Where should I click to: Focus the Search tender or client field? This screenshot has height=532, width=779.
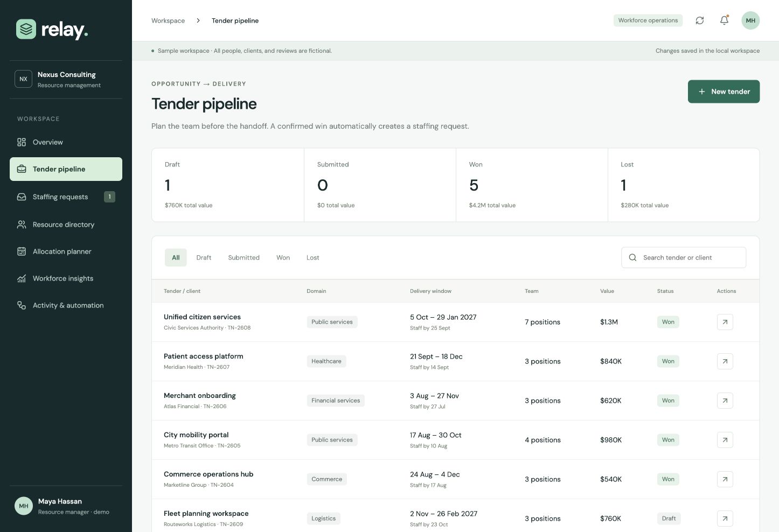coord(684,257)
